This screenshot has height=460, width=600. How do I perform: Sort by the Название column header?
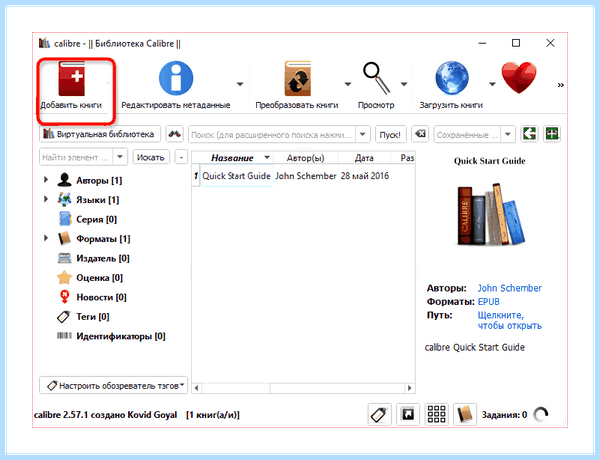232,158
